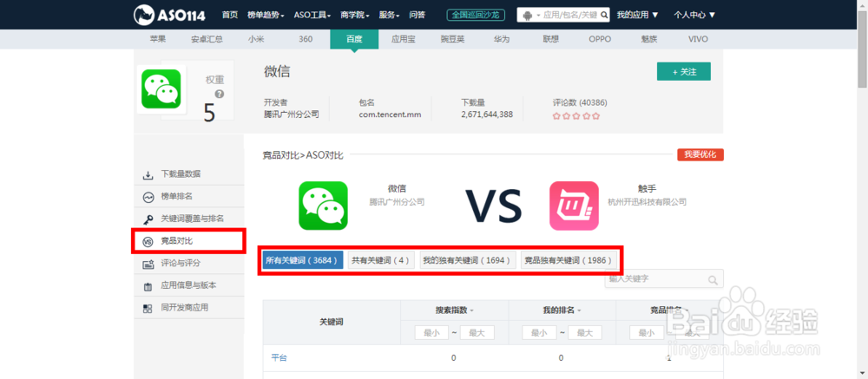The image size is (868, 379).
Task: Switch to 苹果 store tab
Action: [158, 39]
